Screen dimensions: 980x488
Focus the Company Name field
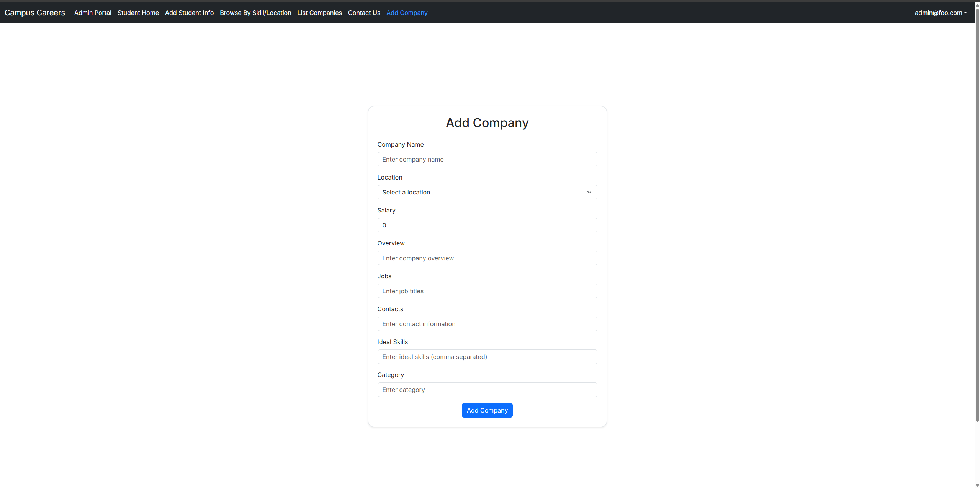[487, 159]
